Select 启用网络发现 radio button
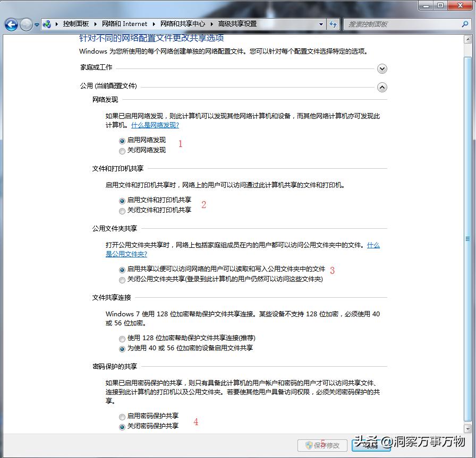 tap(122, 141)
